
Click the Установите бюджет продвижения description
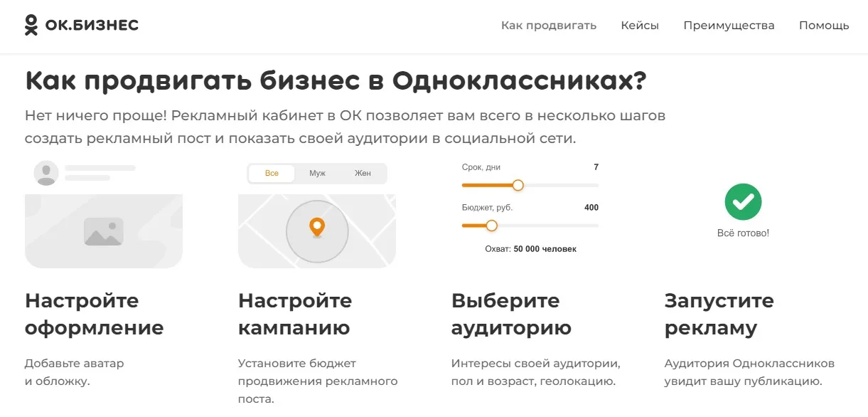point(318,381)
